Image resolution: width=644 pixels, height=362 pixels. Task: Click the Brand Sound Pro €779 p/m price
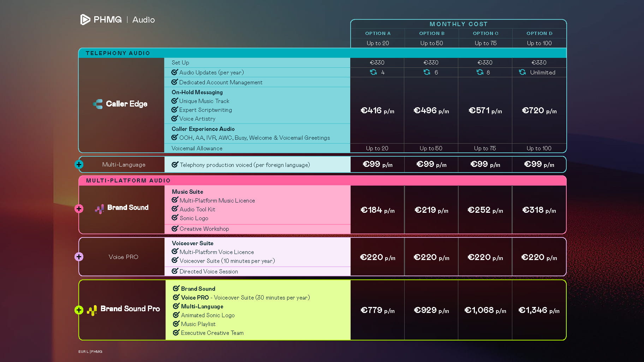tap(377, 310)
